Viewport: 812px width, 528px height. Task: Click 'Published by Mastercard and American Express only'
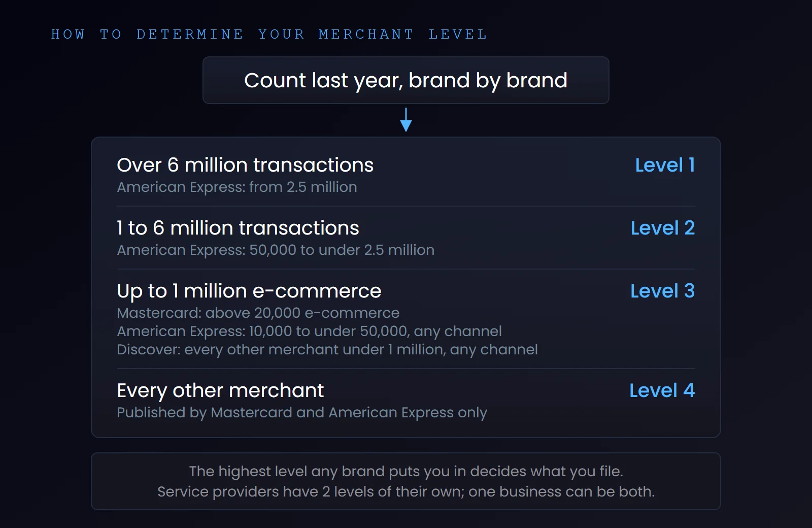302,413
